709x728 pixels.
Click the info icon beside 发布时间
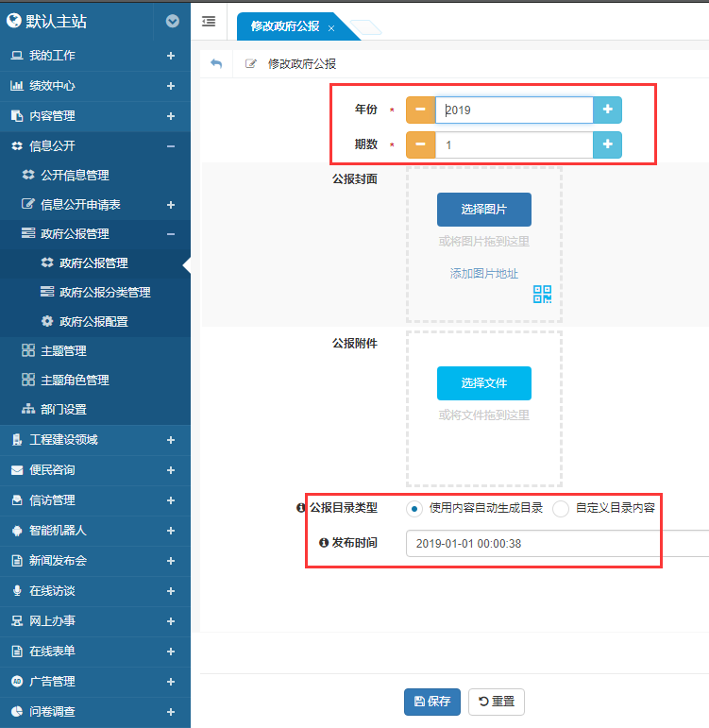[x=324, y=543]
